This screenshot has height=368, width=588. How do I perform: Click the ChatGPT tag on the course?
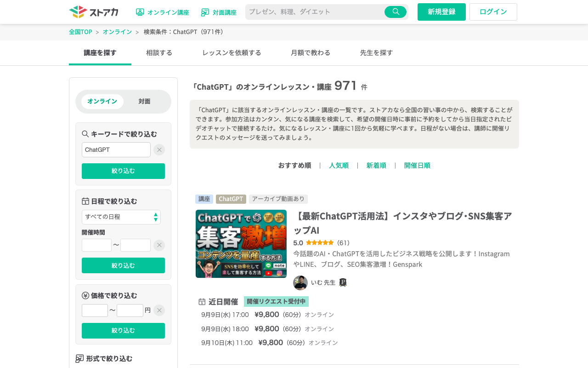[x=231, y=199]
